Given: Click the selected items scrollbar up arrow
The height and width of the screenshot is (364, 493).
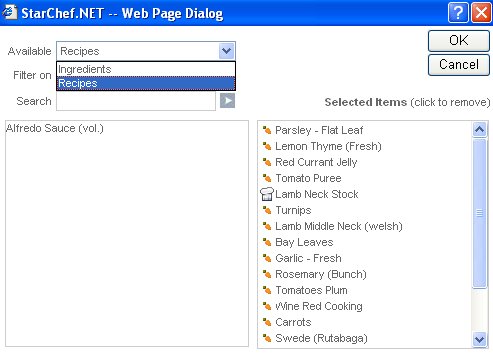Looking at the screenshot, I should (x=479, y=129).
